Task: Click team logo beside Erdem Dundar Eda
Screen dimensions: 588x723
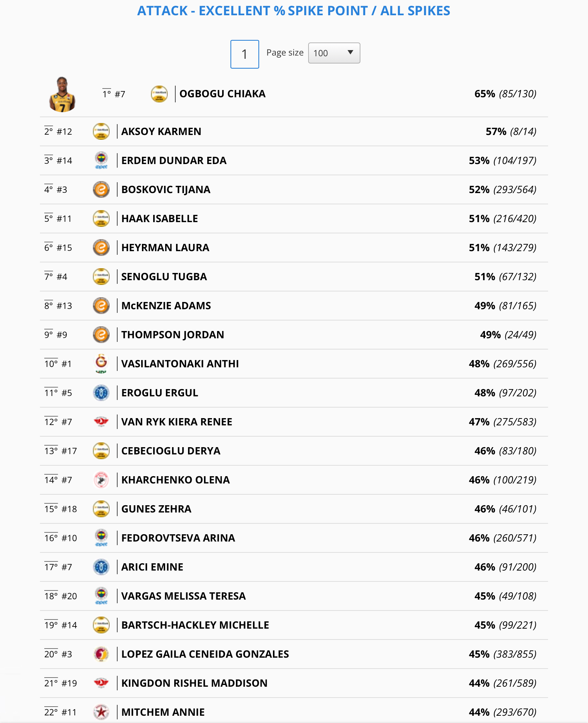Action: click(x=101, y=160)
